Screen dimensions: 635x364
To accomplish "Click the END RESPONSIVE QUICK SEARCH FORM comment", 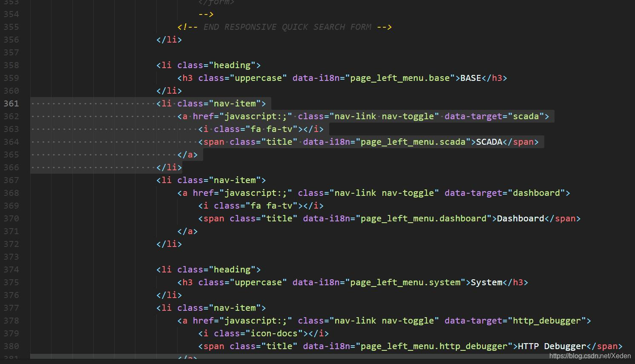I will [287, 27].
